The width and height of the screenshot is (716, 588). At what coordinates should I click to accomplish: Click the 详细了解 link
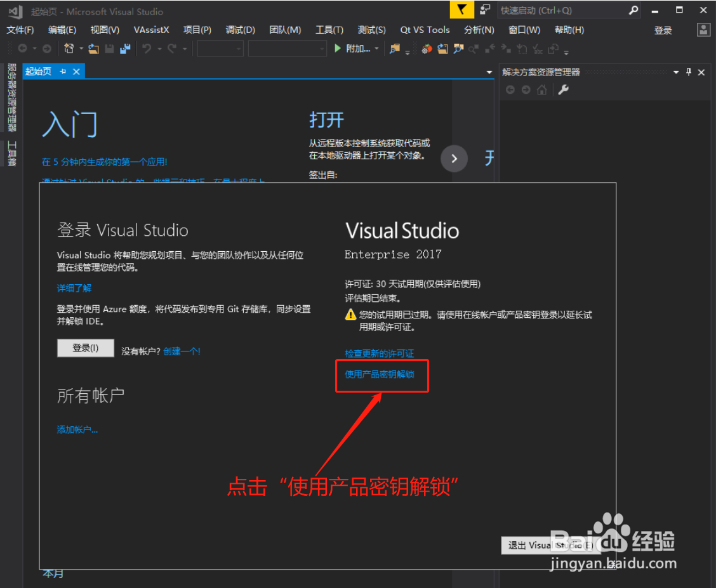[x=74, y=288]
